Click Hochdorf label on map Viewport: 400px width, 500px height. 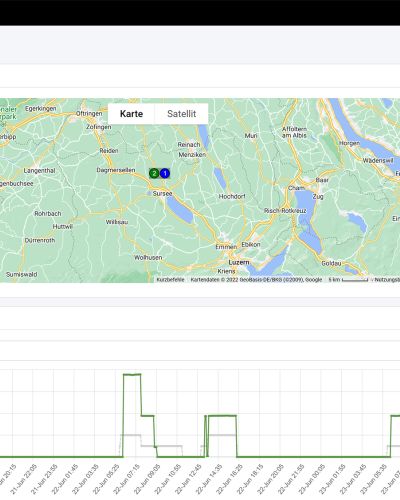(232, 197)
